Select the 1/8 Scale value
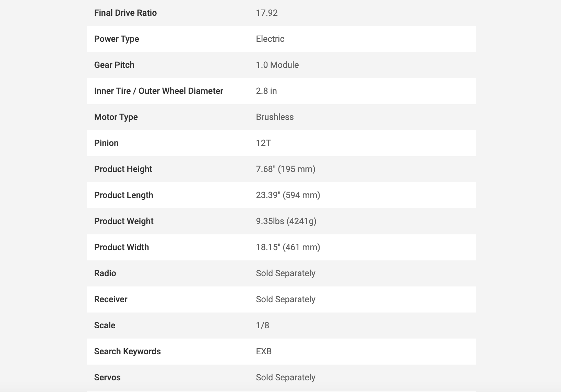561x392 pixels. 263,326
